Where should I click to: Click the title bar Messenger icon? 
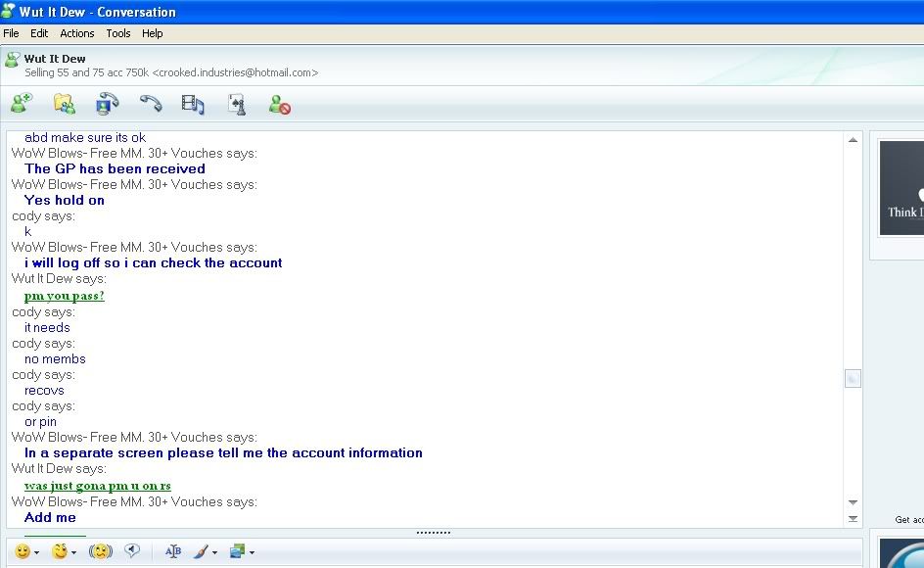click(8, 10)
